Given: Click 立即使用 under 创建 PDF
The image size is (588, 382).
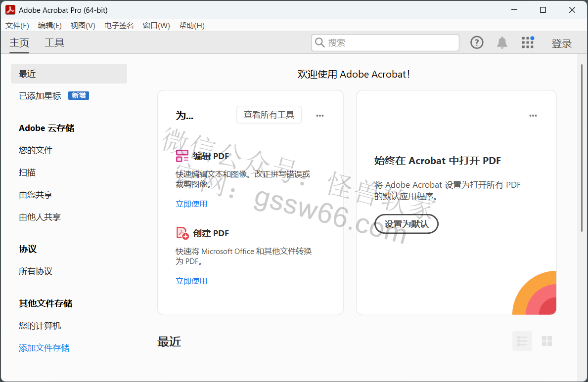Looking at the screenshot, I should pos(191,281).
